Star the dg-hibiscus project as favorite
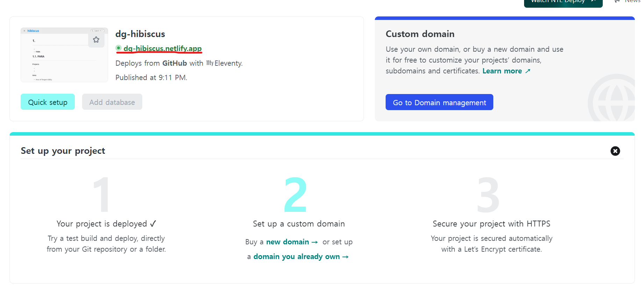This screenshot has height=287, width=644. [96, 40]
